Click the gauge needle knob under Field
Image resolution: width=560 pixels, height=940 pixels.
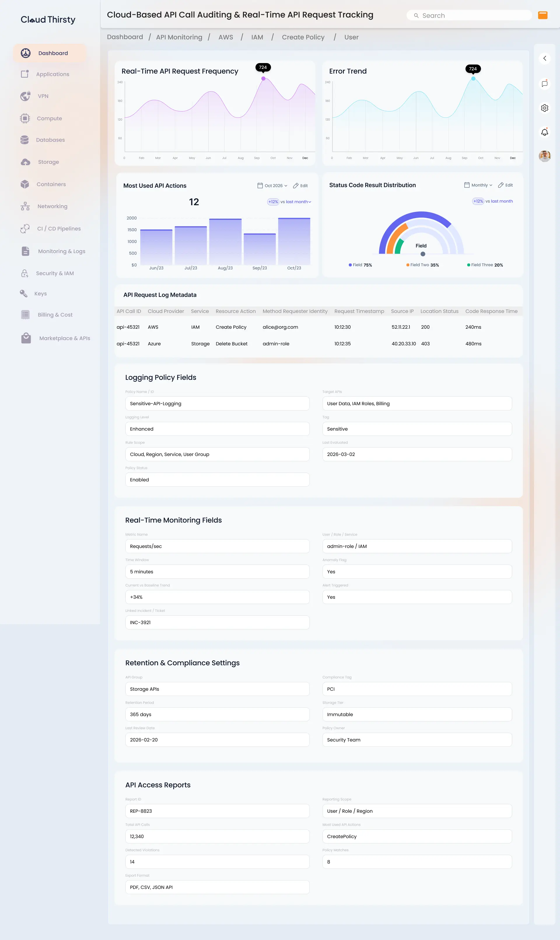423,254
